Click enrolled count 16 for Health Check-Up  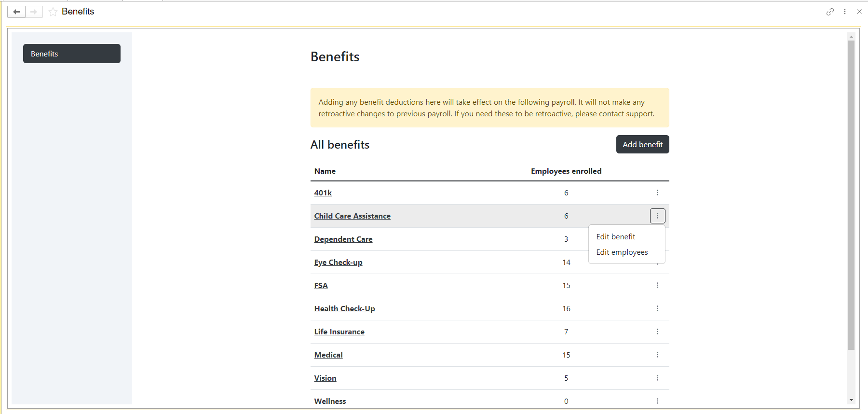click(566, 308)
